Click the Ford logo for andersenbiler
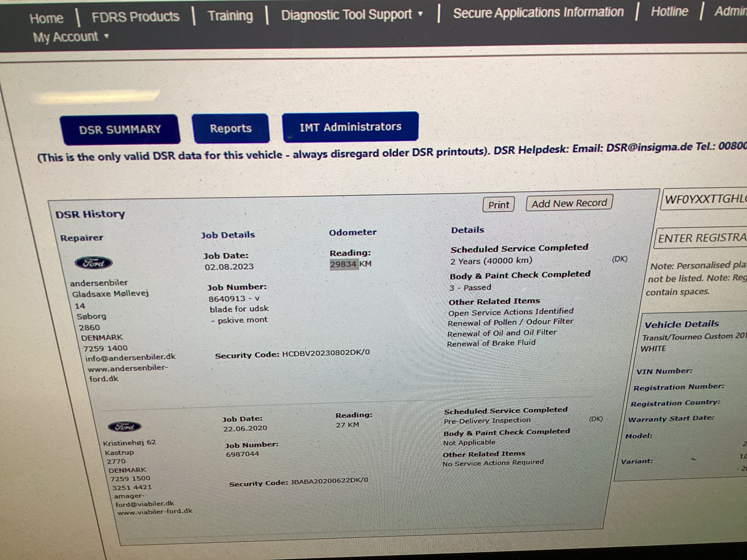747x560 pixels. (x=93, y=263)
